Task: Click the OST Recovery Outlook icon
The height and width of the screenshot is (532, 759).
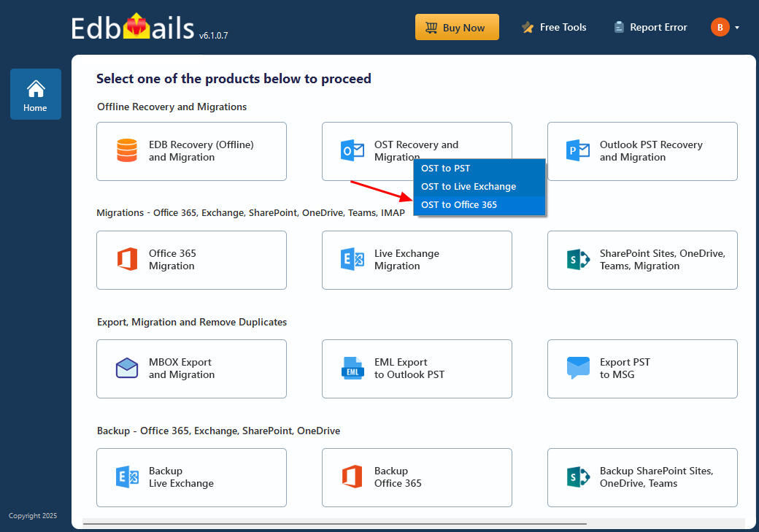Action: pos(352,150)
